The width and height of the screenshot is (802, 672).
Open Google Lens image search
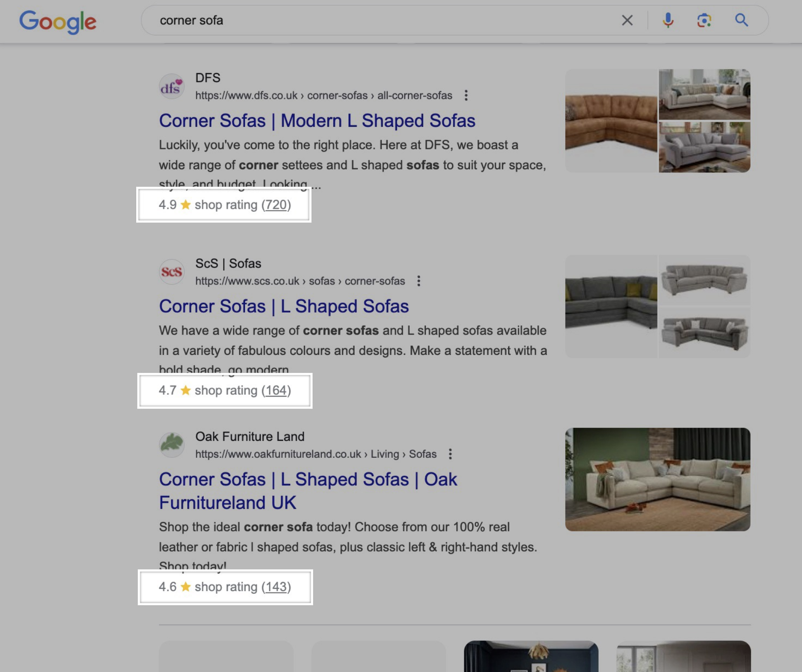(705, 20)
